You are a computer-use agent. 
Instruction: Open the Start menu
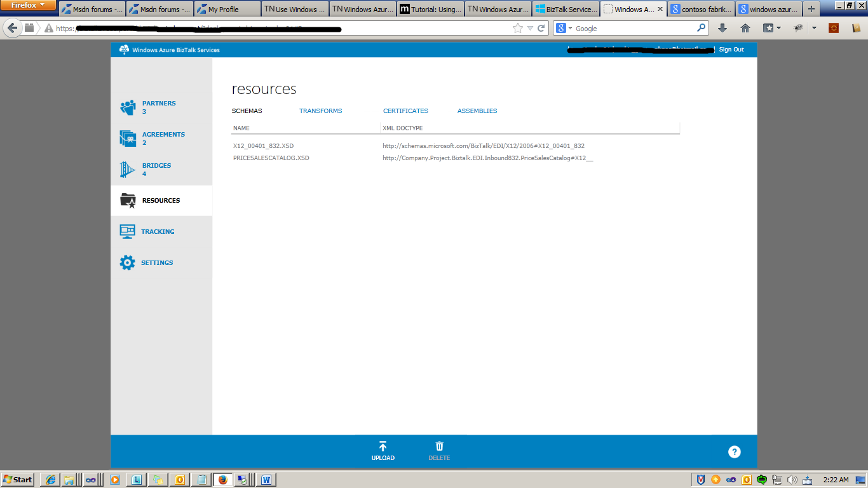click(x=18, y=480)
